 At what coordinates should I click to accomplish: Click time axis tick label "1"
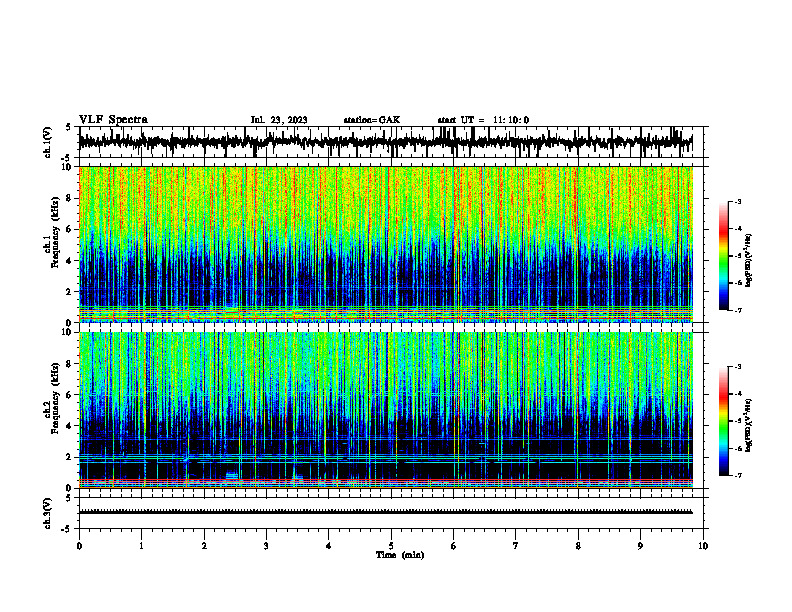tap(142, 546)
